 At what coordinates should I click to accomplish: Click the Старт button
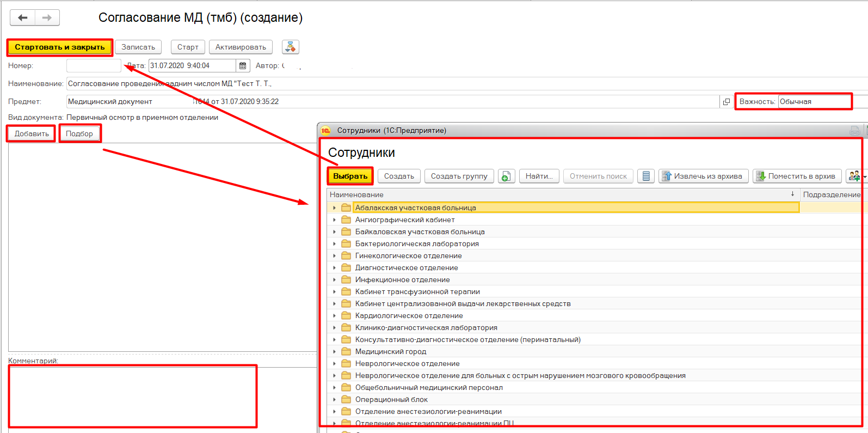(188, 47)
